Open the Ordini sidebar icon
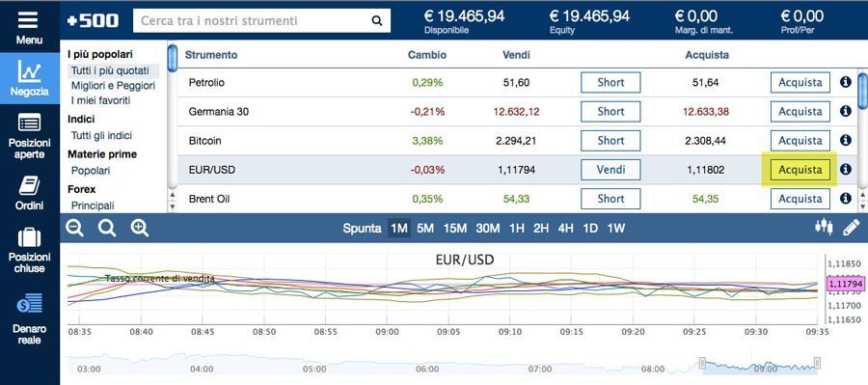This screenshot has height=385, width=868. [x=29, y=185]
